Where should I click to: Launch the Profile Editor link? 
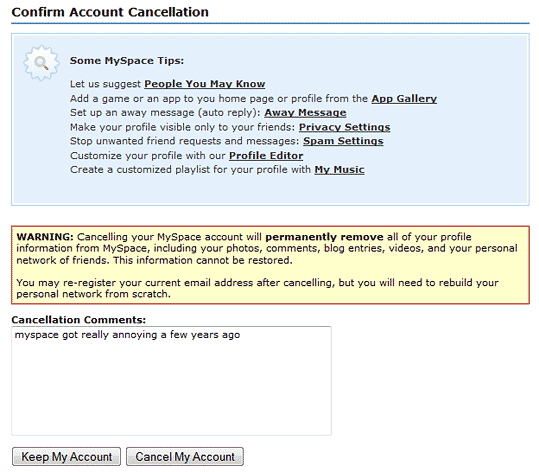pyautogui.click(x=266, y=156)
